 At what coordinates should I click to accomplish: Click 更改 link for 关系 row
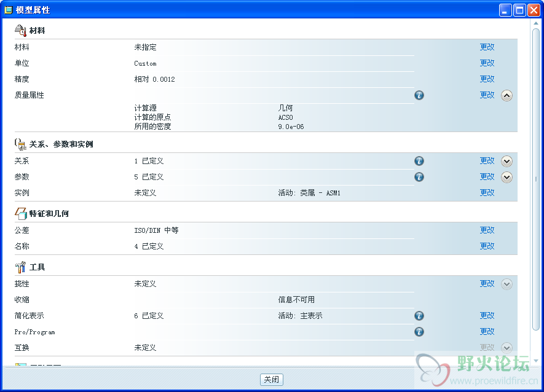pyautogui.click(x=487, y=160)
